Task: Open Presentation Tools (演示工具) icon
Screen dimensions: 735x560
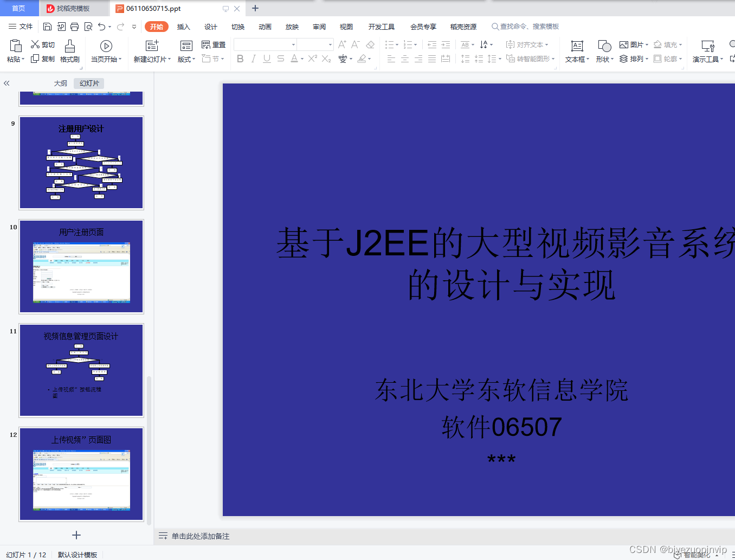Action: (708, 46)
